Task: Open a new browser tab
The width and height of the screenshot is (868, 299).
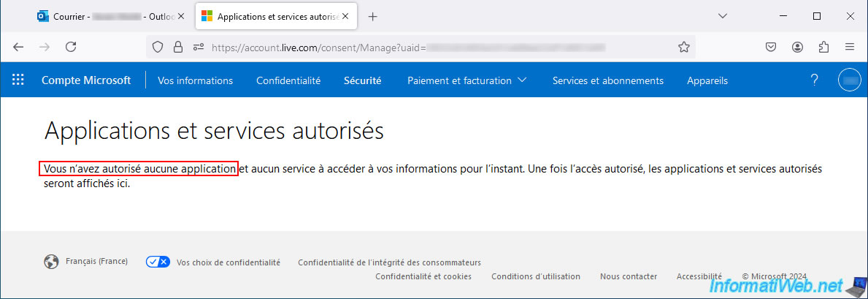Action: pyautogui.click(x=372, y=17)
